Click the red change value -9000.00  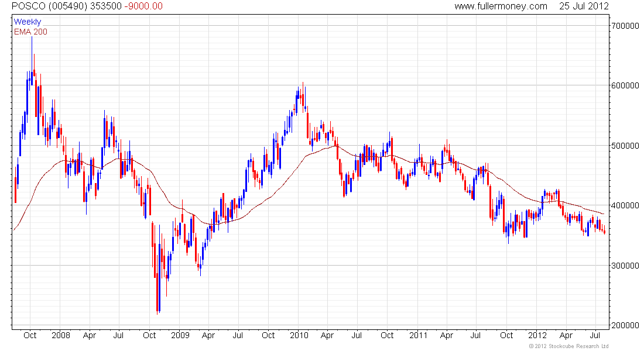143,6
